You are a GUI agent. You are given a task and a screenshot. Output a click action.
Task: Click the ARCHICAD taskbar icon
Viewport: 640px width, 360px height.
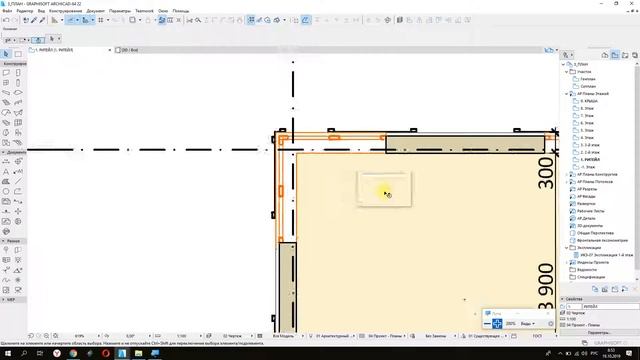pyautogui.click(x=122, y=353)
